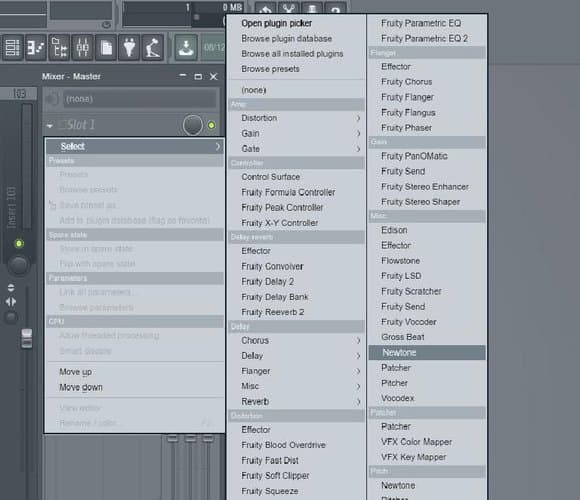Select Fruity Fast Dist
Viewport: 580px width, 500px height.
[296, 461]
